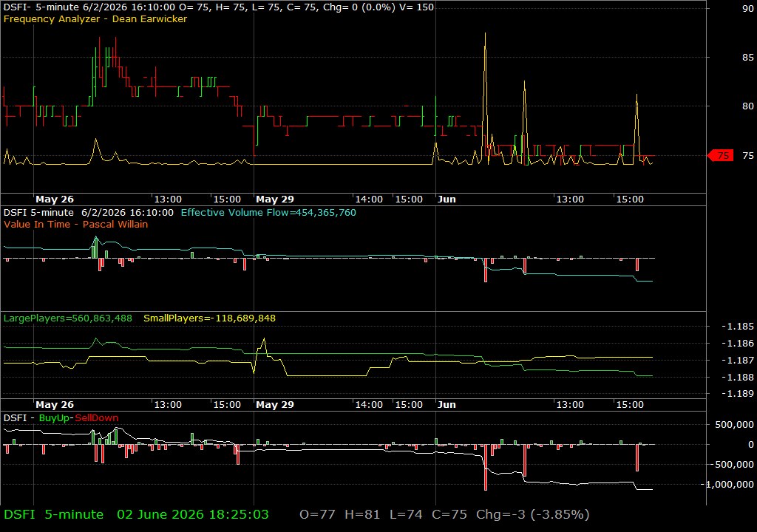Click the -1.185 value on players scale
The height and width of the screenshot is (532, 757).
[x=737, y=327]
